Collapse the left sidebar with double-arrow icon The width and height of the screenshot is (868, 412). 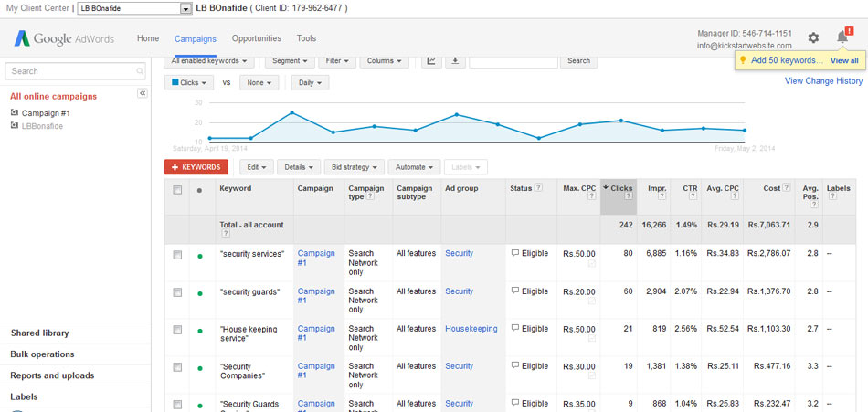143,93
